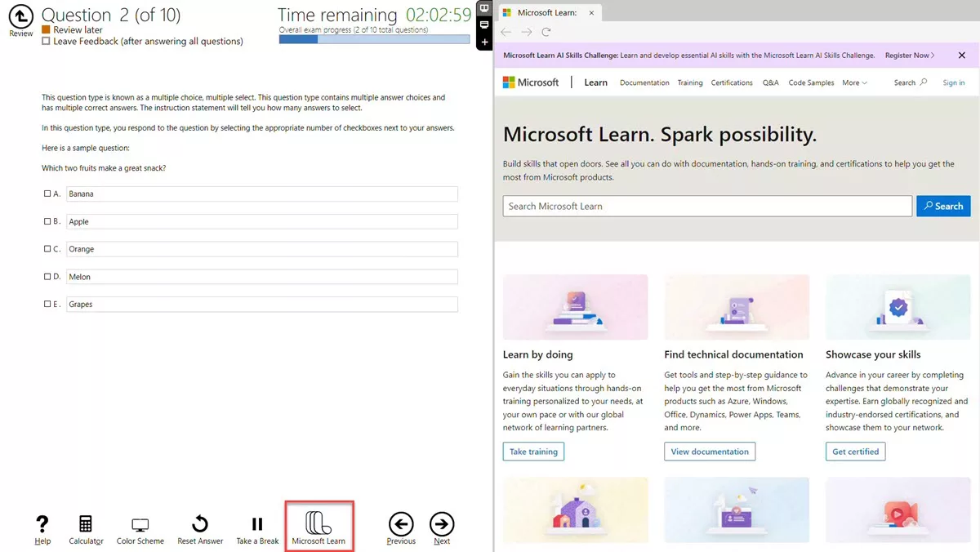Dismiss the AI Skills Challenge banner
Image resolution: width=980 pixels, height=552 pixels.
pyautogui.click(x=961, y=56)
